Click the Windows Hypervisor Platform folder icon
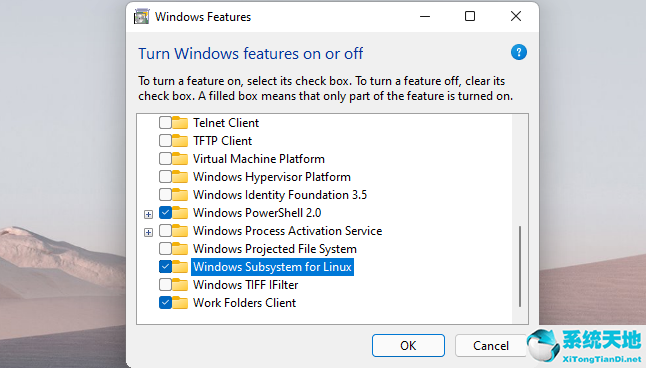Screen dimensions: 646x368 [180, 177]
